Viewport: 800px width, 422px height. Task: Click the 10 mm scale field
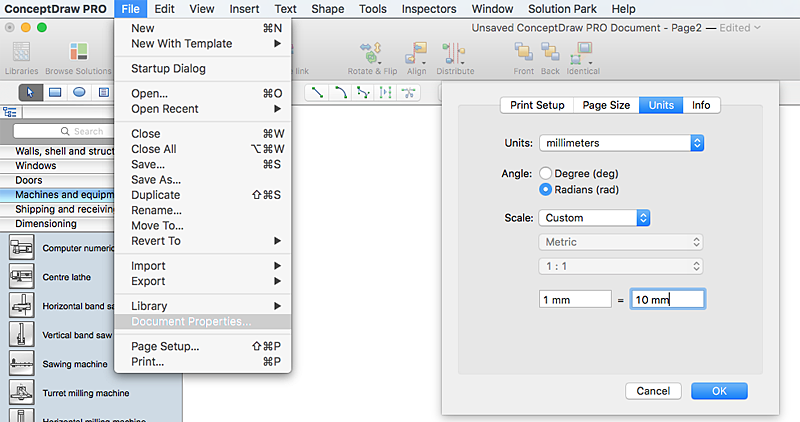pos(668,300)
